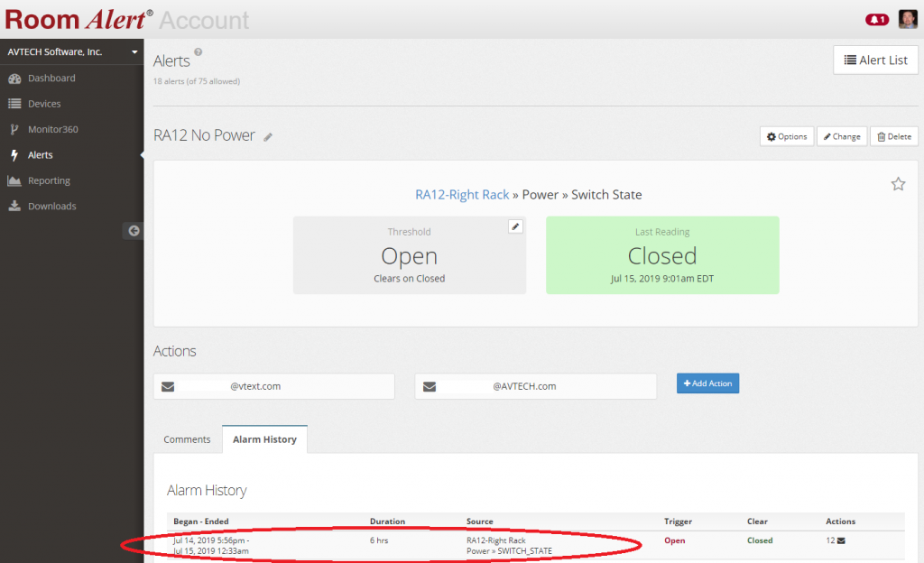Delete the RA12 No Power alert
The height and width of the screenshot is (563, 924).
[x=893, y=136]
